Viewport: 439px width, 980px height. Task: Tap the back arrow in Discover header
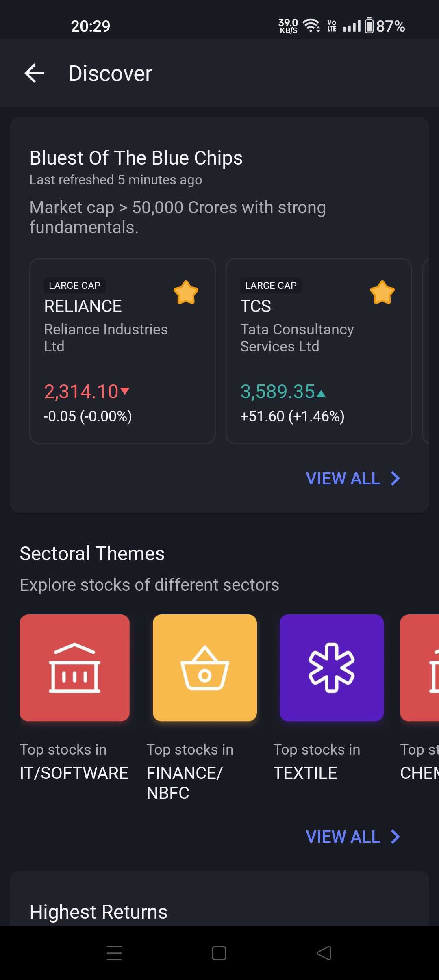click(x=34, y=74)
